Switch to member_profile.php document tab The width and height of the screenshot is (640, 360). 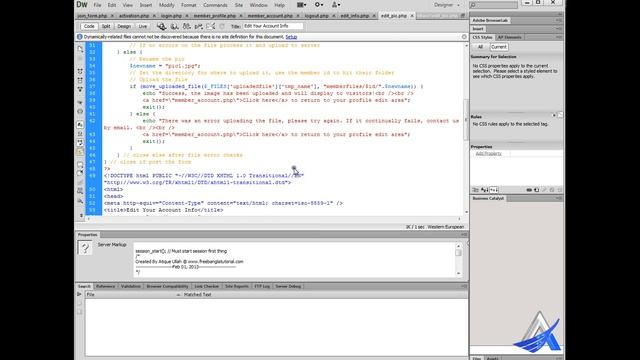click(x=215, y=16)
